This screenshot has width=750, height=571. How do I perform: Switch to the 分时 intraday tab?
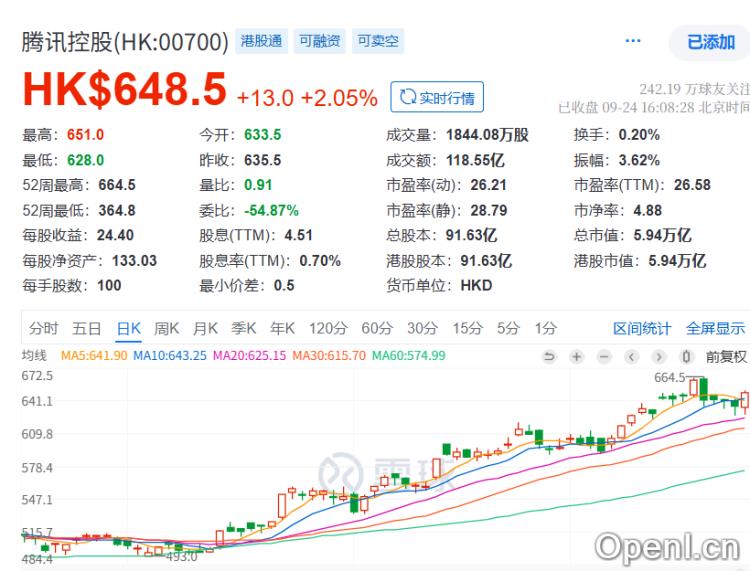[43, 328]
